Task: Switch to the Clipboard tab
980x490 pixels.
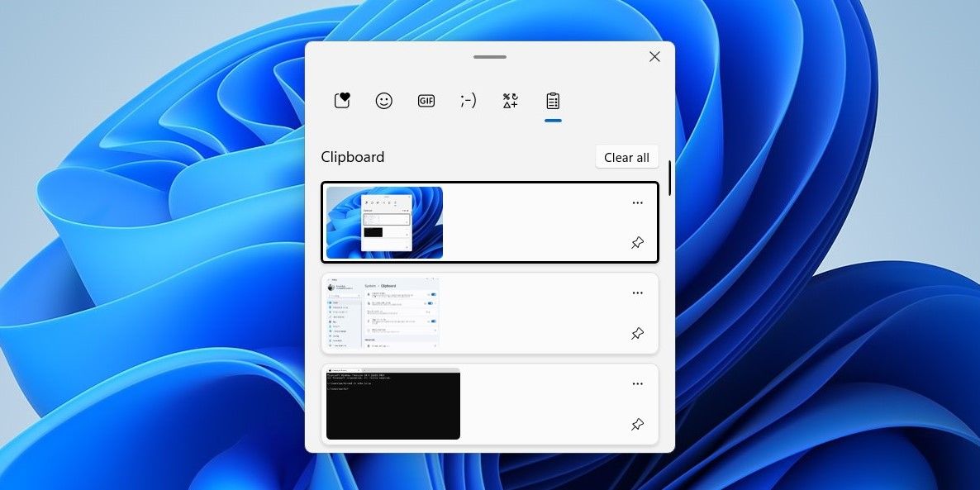Action: 552,100
